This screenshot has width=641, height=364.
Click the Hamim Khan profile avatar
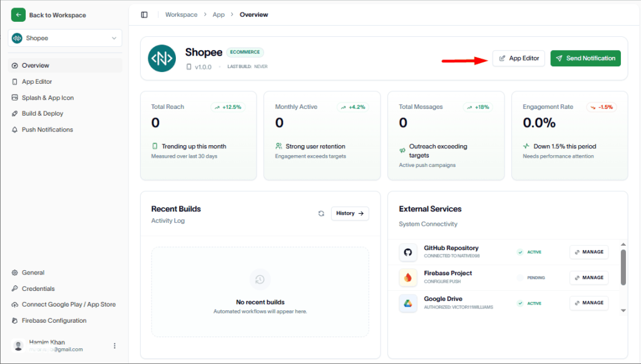pos(18,346)
